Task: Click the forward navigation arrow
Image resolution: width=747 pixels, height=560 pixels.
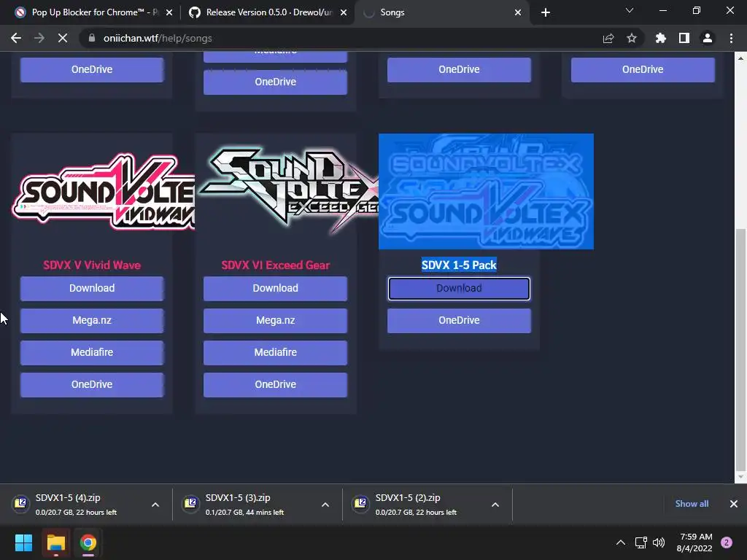Action: point(39,38)
